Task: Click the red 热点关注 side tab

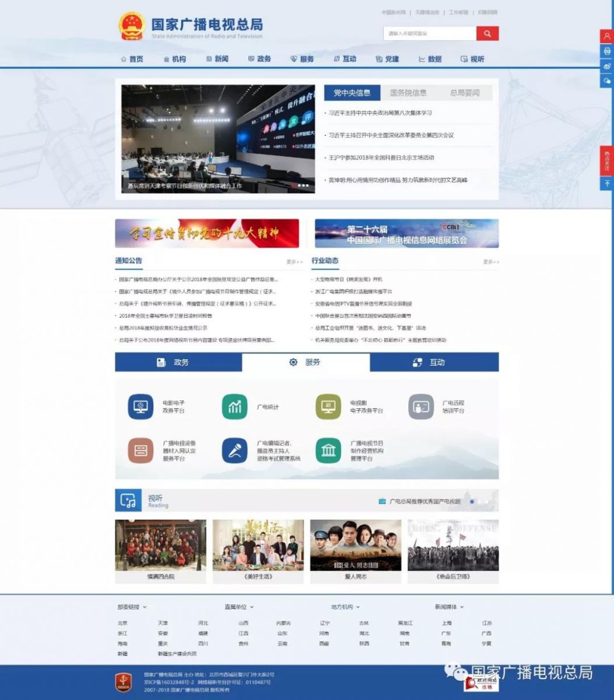Action: (607, 160)
